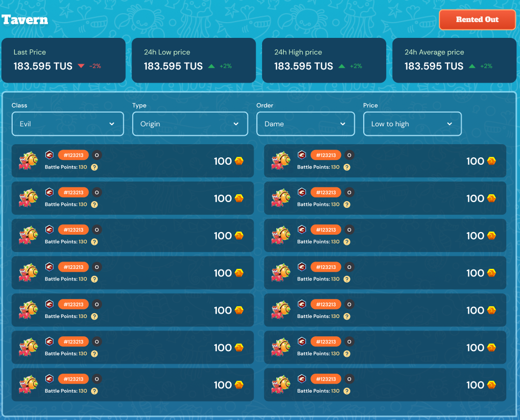This screenshot has width=520, height=420.
Task: Open crab thumbnail in last left listing
Action: pos(28,385)
